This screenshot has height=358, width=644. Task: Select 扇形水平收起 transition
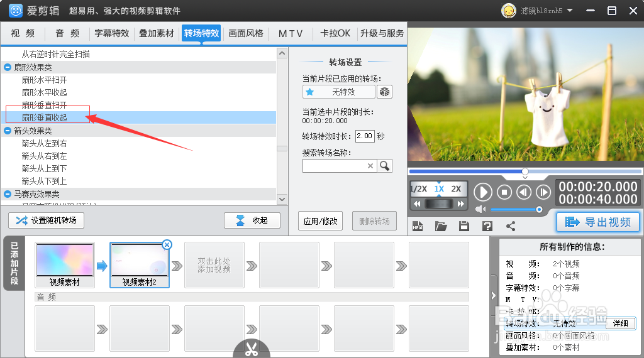[45, 93]
